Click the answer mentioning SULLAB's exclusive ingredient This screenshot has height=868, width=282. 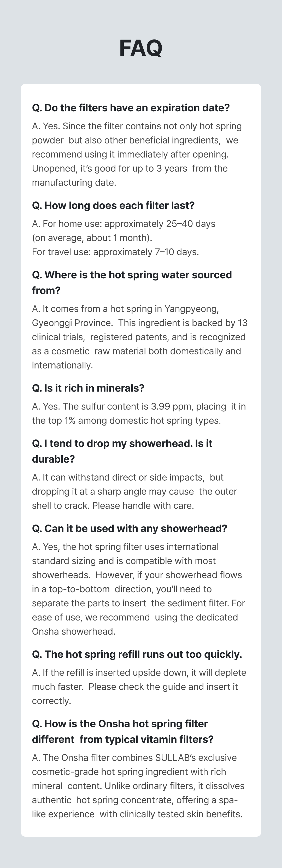134,758
